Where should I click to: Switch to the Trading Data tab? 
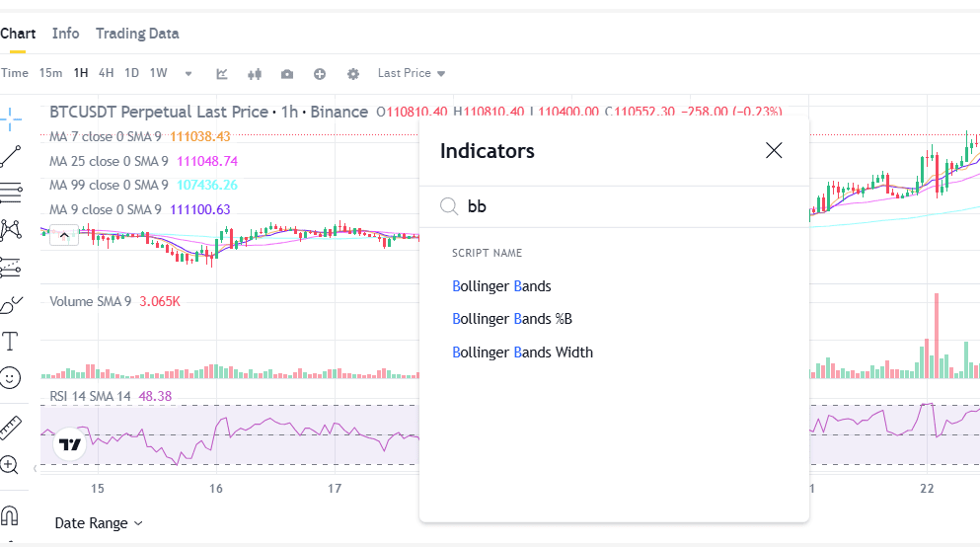(137, 34)
